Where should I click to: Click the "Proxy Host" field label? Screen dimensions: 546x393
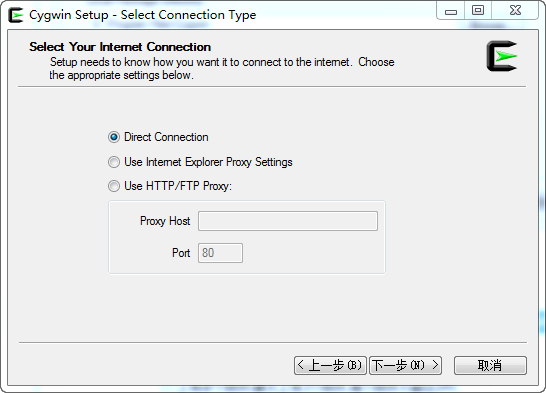165,221
